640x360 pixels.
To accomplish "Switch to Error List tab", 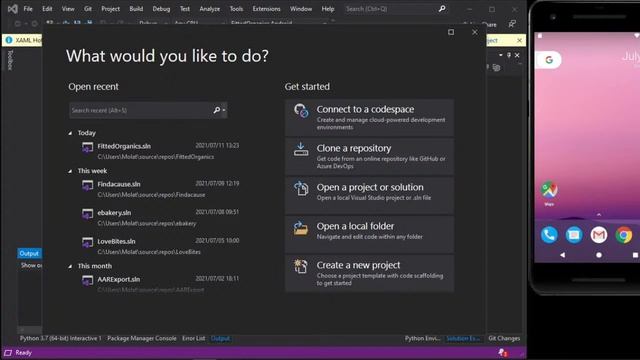I will [x=193, y=338].
